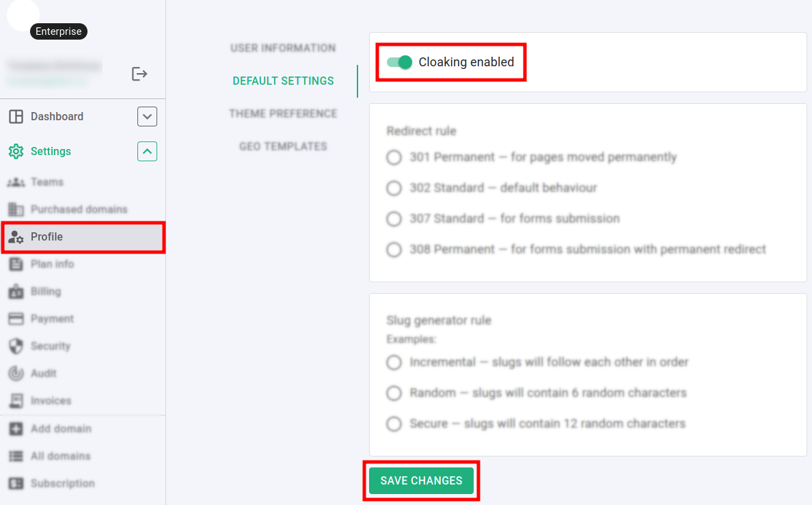Switch to the User Information tab
812x505 pixels.
[x=283, y=49]
